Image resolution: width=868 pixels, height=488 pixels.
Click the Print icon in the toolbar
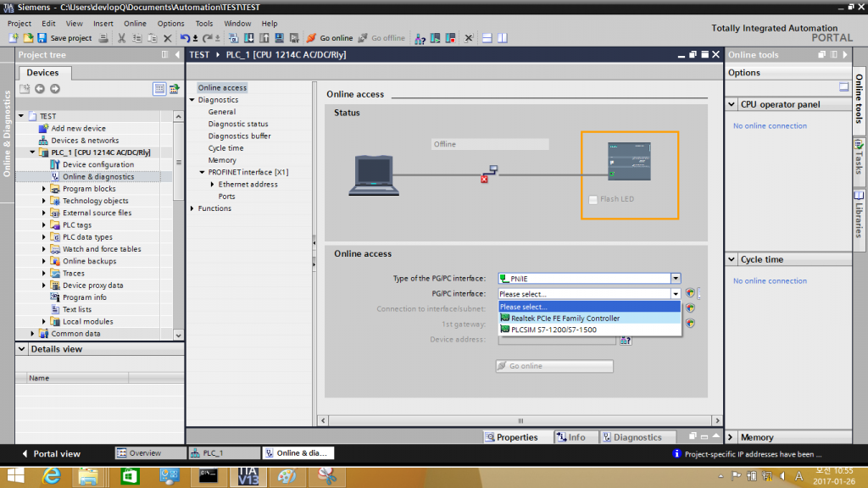103,38
